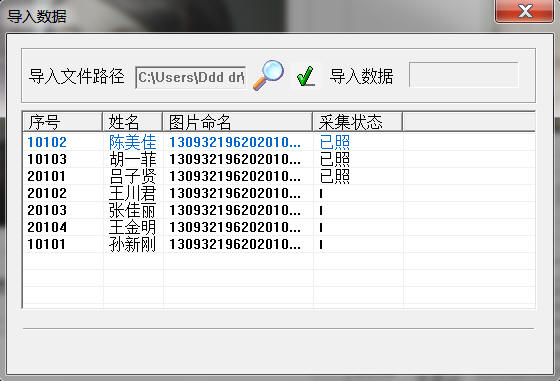This screenshot has width=560, height=381.
Task: Click the name 张佳丽
Action: pyautogui.click(x=132, y=210)
